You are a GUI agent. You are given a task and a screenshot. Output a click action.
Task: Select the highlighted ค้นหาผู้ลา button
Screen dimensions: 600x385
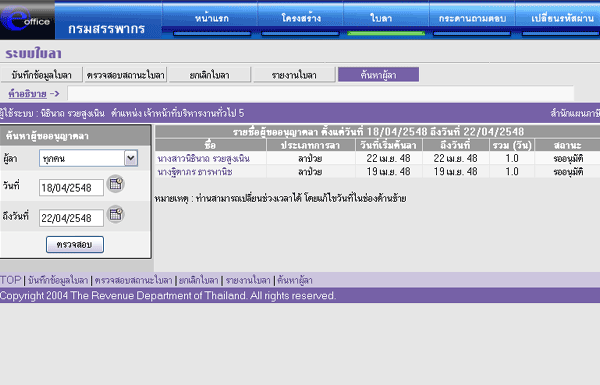click(x=378, y=75)
